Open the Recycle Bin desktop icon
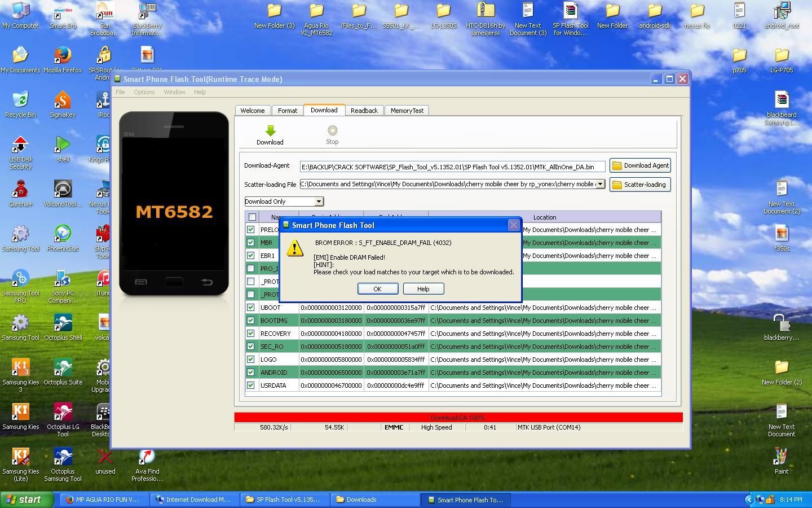 [x=20, y=104]
